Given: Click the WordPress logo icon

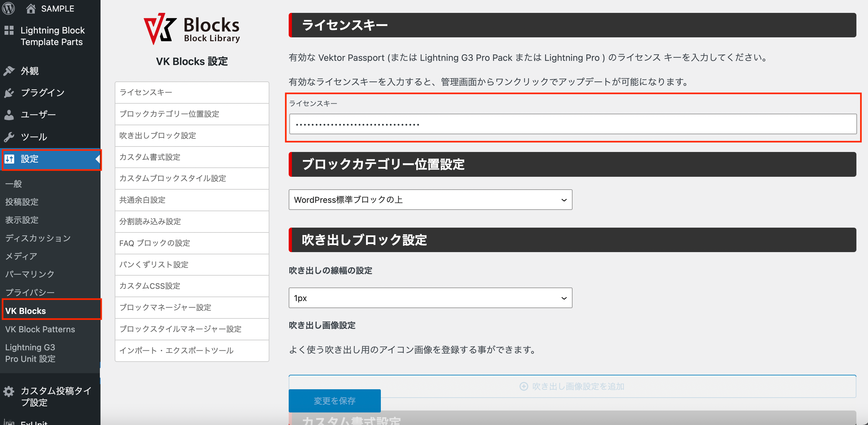Looking at the screenshot, I should (x=8, y=8).
